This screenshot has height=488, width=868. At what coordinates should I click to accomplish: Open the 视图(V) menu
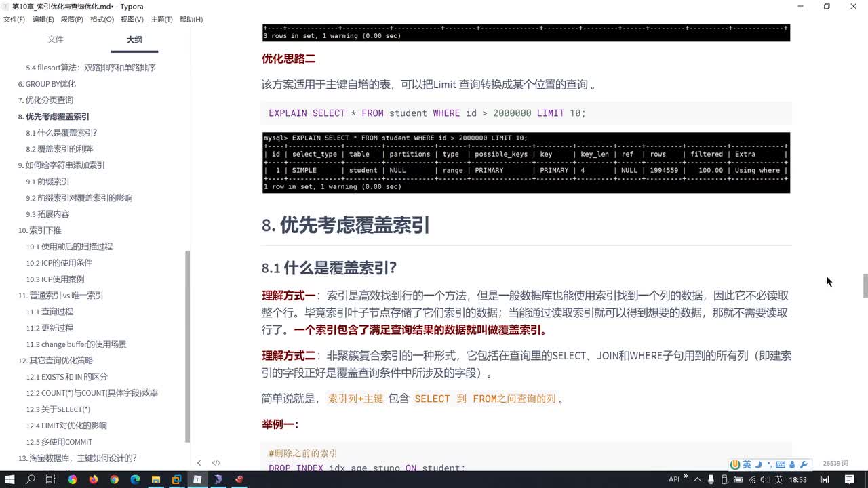(x=132, y=19)
